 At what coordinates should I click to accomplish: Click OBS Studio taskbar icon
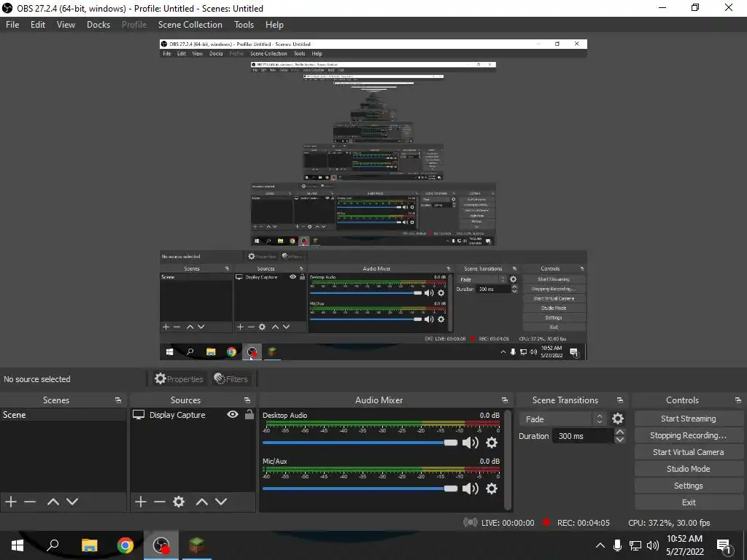pyautogui.click(x=161, y=545)
